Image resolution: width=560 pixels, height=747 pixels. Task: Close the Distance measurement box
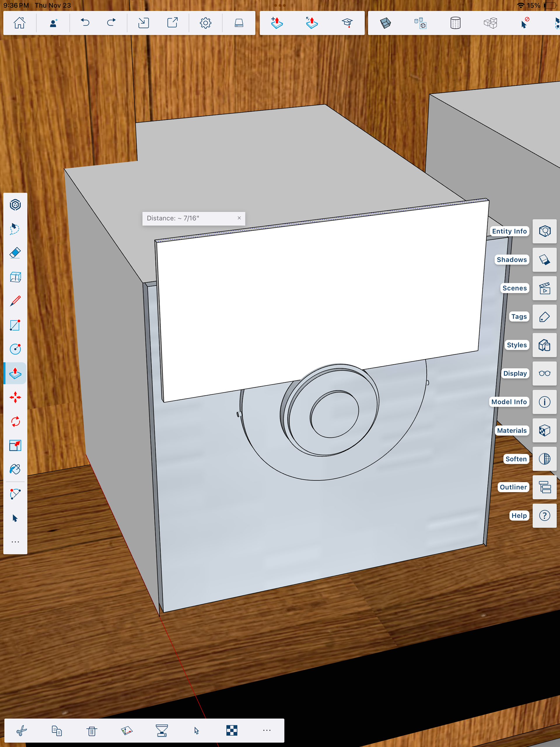click(x=239, y=218)
